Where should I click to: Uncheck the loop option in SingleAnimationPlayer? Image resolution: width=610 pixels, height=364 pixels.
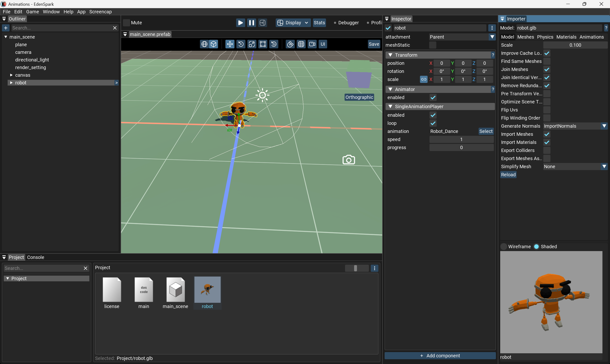coord(433,123)
